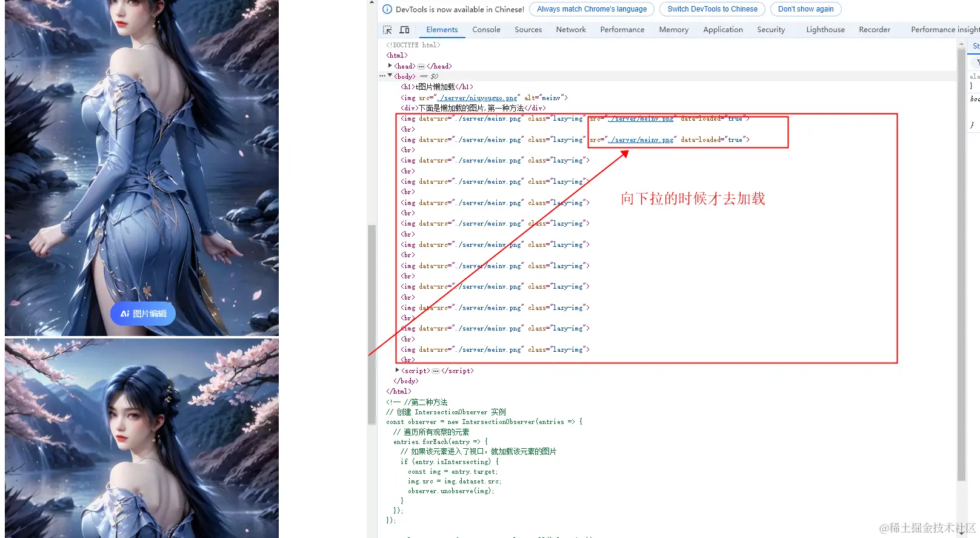Click the Elements panel scroll-up arrow
Image resolution: width=980 pixels, height=538 pixels.
(x=961, y=44)
